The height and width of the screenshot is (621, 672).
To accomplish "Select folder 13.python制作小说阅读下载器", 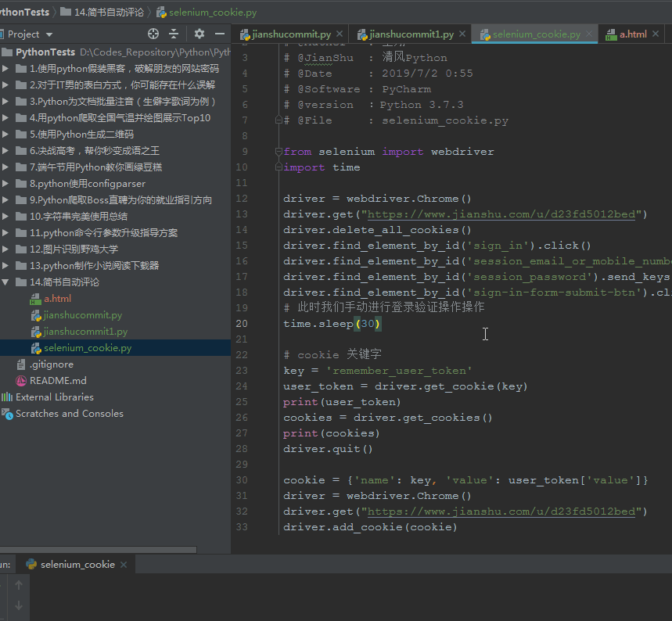I will coord(95,266).
